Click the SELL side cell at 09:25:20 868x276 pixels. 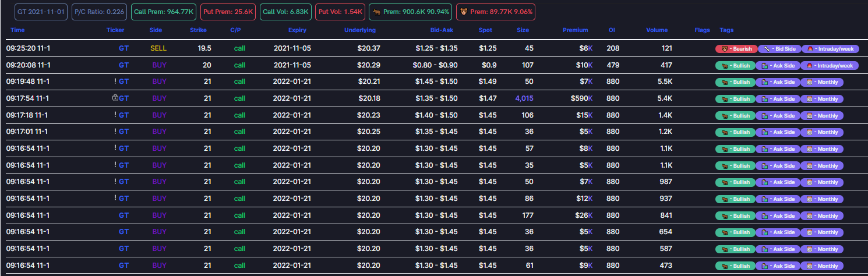click(158, 49)
